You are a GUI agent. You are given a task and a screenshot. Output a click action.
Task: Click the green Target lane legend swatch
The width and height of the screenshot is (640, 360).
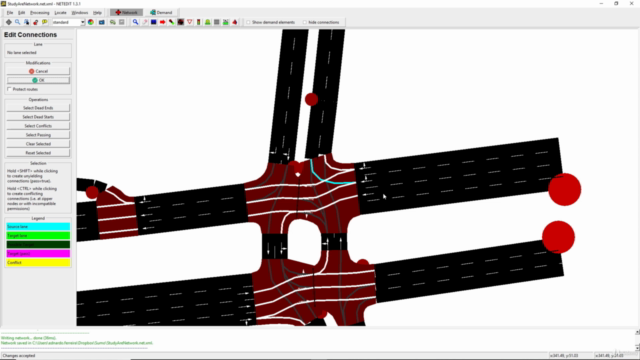point(38,236)
